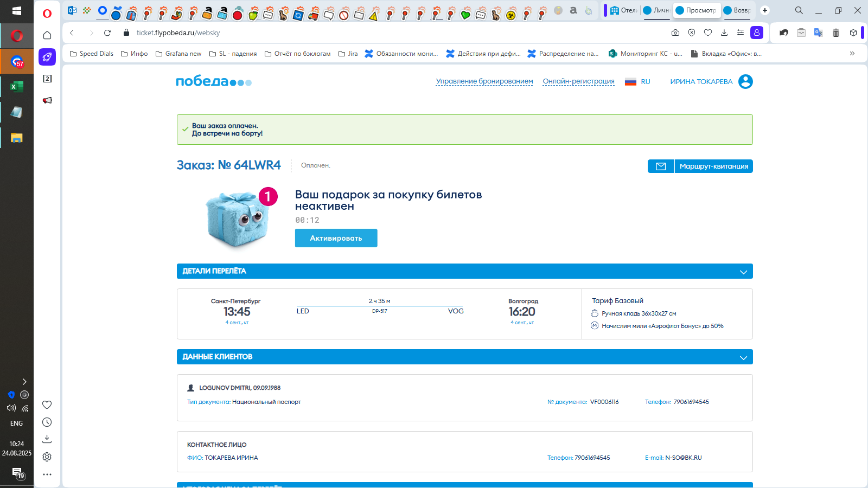
Task: Open a new tab with plus button
Action: pos(765,10)
